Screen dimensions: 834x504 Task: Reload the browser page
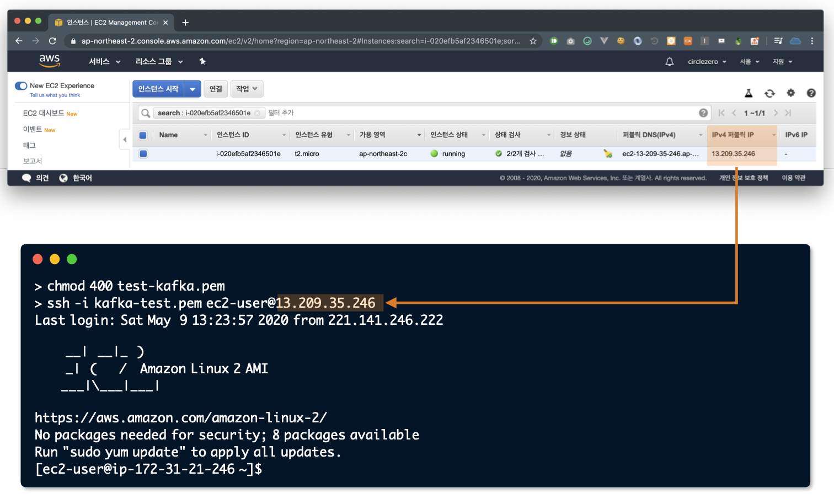52,41
